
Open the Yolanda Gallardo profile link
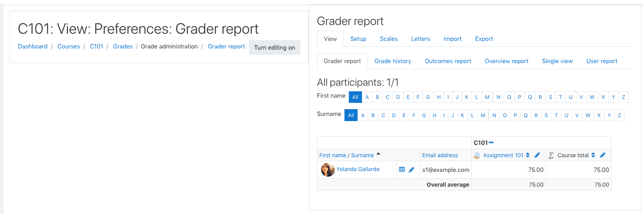point(358,169)
